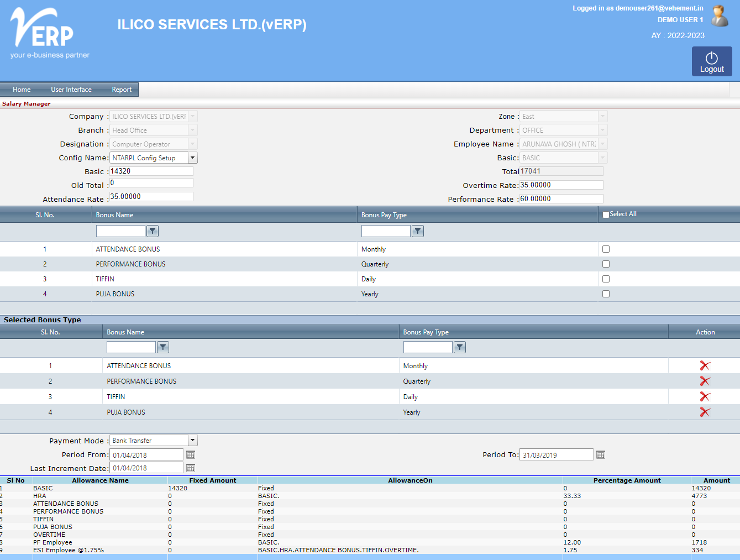740x560 pixels.
Task: Check the PUJA BONUS row checkbox
Action: click(606, 294)
